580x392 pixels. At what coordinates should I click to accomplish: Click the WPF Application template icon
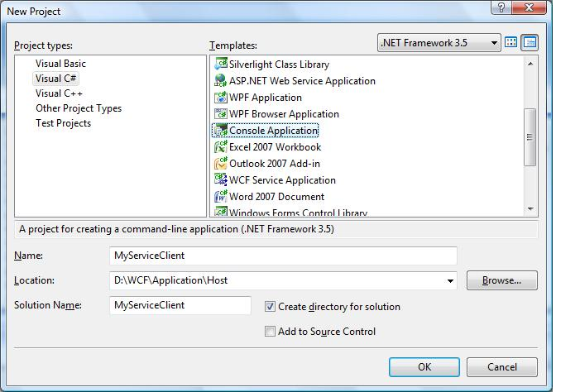tap(220, 98)
